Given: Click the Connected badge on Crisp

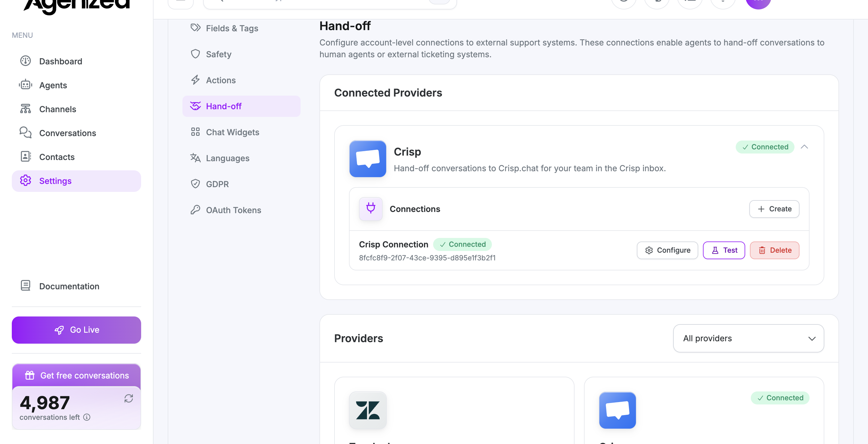Looking at the screenshot, I should coord(765,147).
